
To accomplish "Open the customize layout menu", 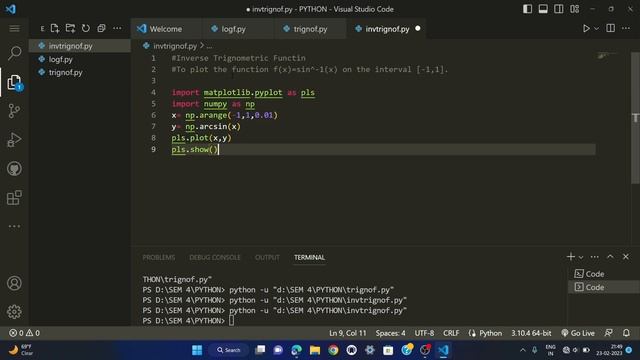I will 575,9.
